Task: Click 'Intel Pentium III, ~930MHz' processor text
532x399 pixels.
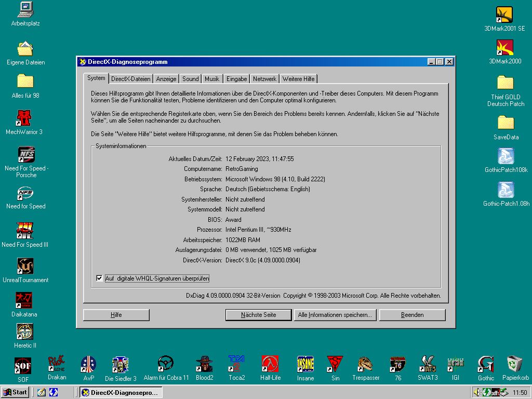Action: point(258,230)
